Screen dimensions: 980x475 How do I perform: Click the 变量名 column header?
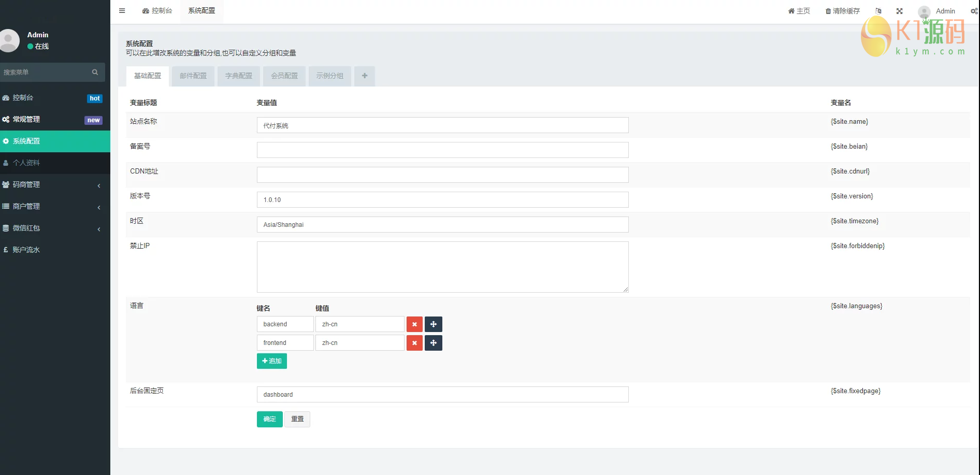(x=841, y=103)
